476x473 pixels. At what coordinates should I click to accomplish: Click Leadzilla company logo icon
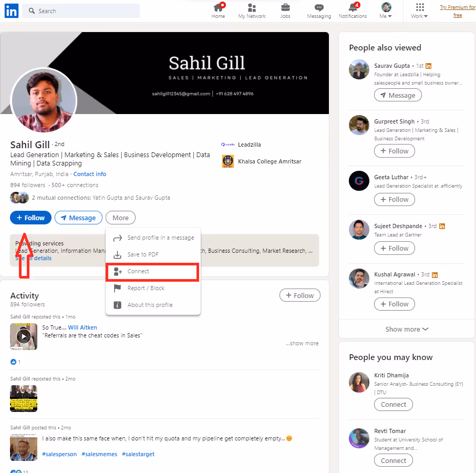(x=228, y=145)
